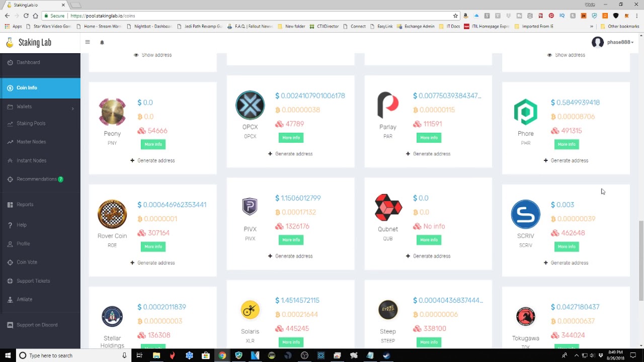This screenshot has width=644, height=362.
Task: Toggle the hamburger sidebar menu icon
Action: coord(88,42)
